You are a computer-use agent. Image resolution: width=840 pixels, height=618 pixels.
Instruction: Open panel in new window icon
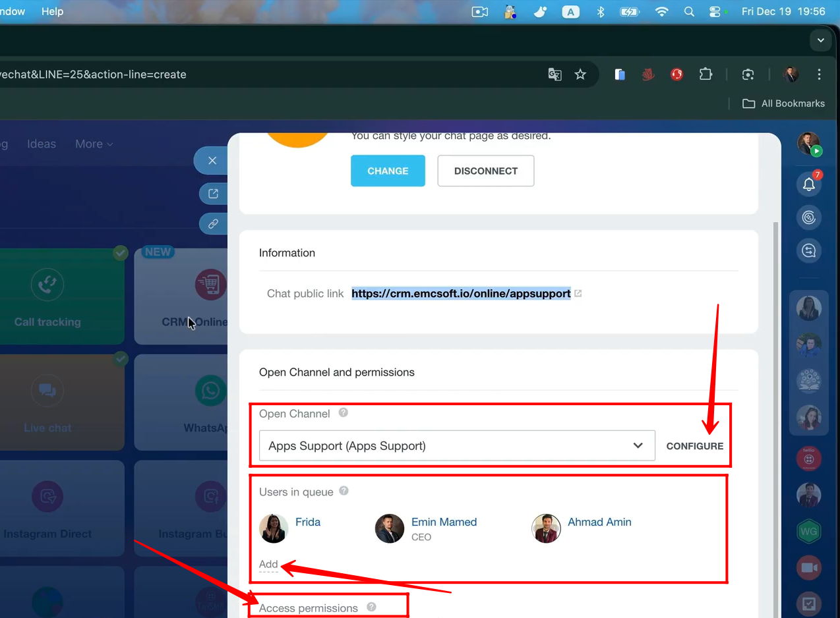tap(213, 194)
